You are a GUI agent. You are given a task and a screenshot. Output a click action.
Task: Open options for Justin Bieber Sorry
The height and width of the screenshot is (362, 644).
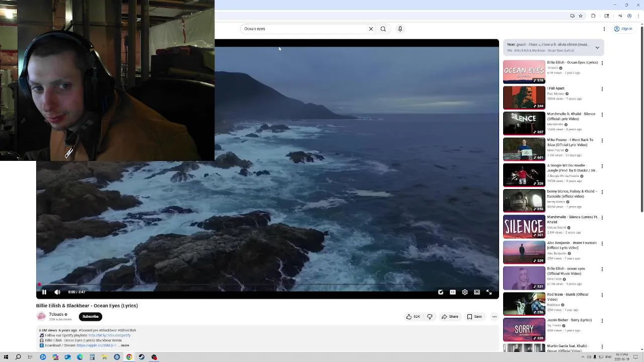coord(602,321)
